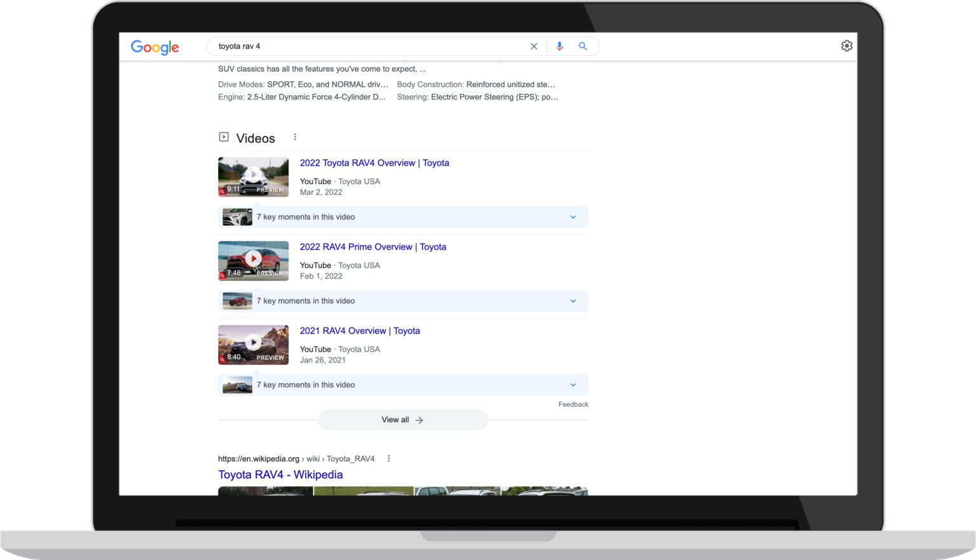The height and width of the screenshot is (560, 976).
Task: Open Google search settings gear
Action: coord(846,45)
